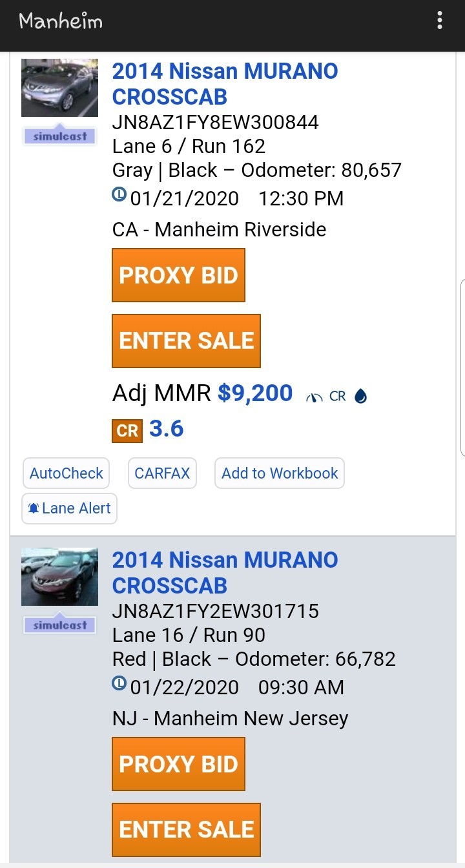Viewport: 465px width, 868px height.
Task: Click the clock icon beside 01/22/2020
Action: coord(119,683)
